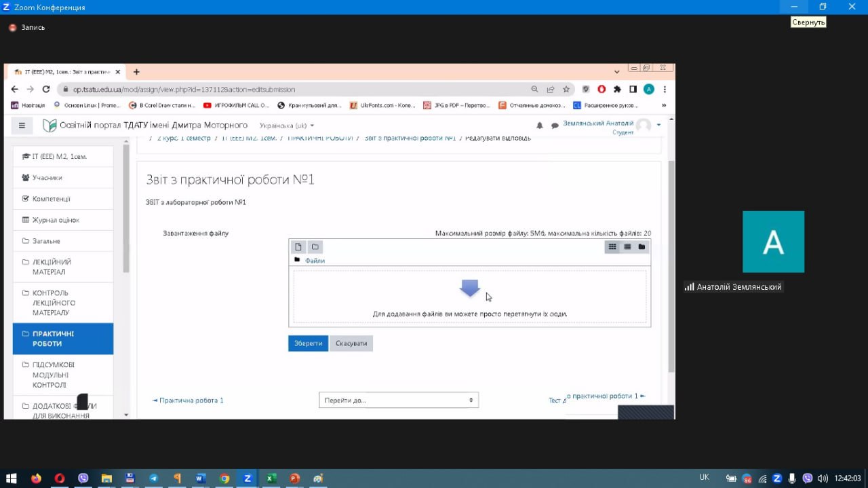Image resolution: width=868 pixels, height=488 pixels.
Task: Bookmark page with the star icon
Action: coord(566,89)
